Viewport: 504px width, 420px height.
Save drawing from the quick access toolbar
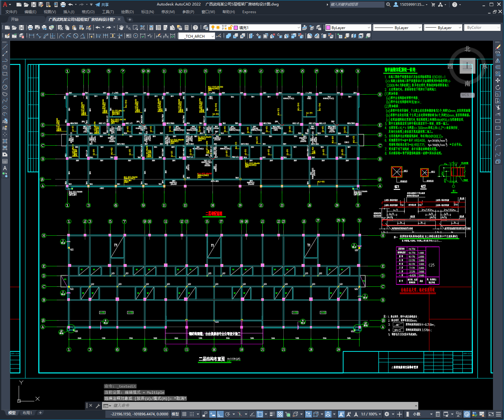pyautogui.click(x=34, y=5)
